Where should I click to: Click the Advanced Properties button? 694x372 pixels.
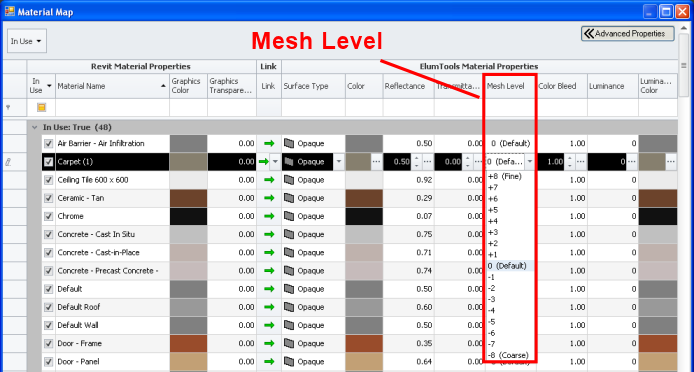628,34
